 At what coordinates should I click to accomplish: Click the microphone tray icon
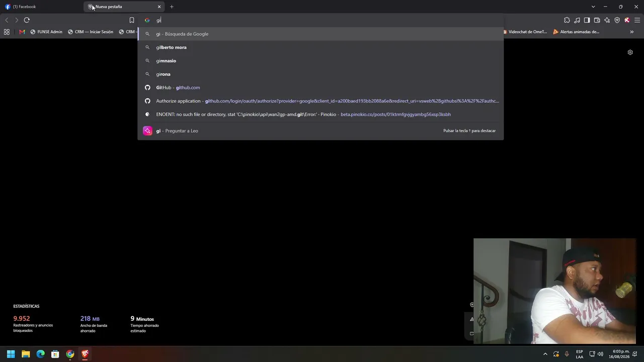567,354
